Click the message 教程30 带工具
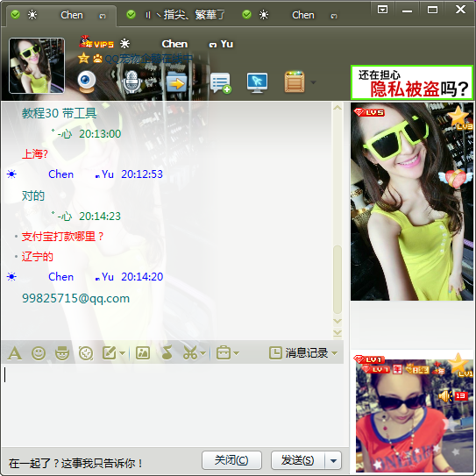Image resolution: width=476 pixels, height=476 pixels. (60, 113)
